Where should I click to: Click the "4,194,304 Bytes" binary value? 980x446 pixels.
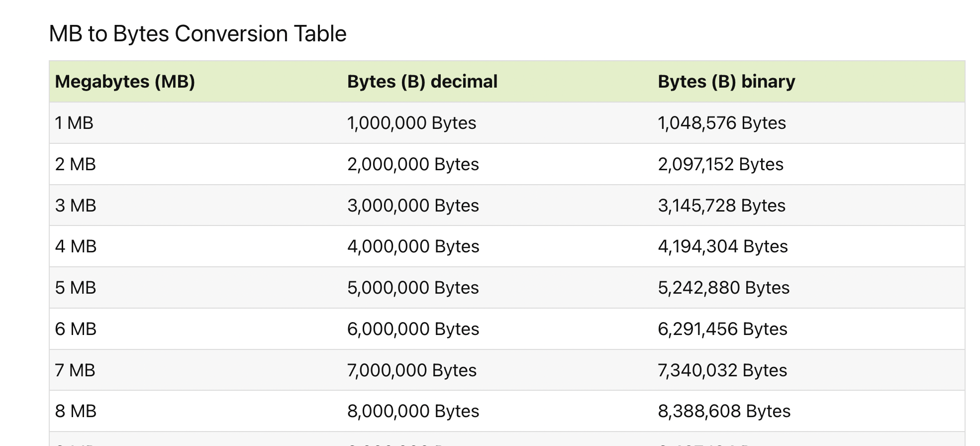[x=722, y=246]
